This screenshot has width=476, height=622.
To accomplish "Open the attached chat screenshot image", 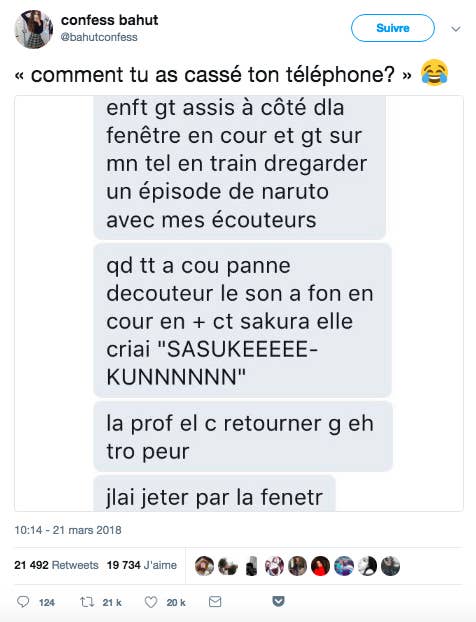I will click(239, 303).
